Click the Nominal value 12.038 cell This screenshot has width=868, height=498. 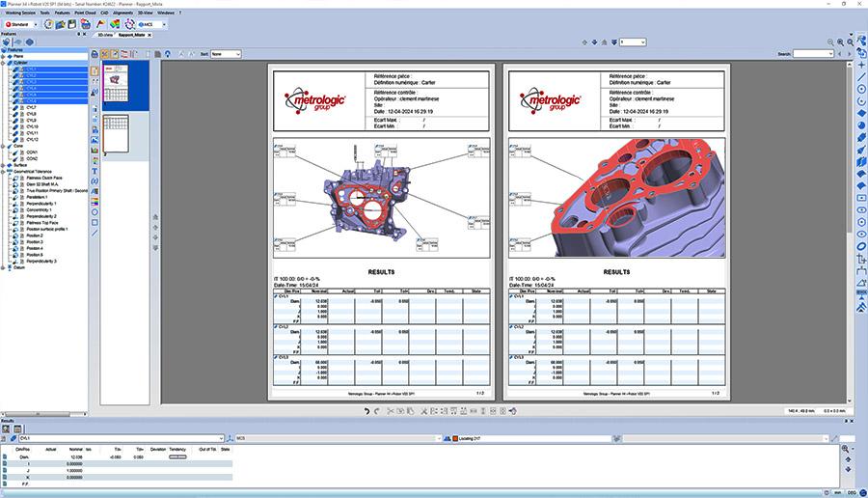click(76, 457)
